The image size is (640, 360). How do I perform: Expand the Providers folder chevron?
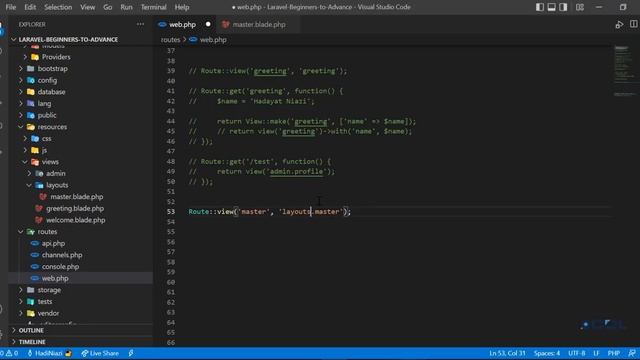[x=25, y=57]
